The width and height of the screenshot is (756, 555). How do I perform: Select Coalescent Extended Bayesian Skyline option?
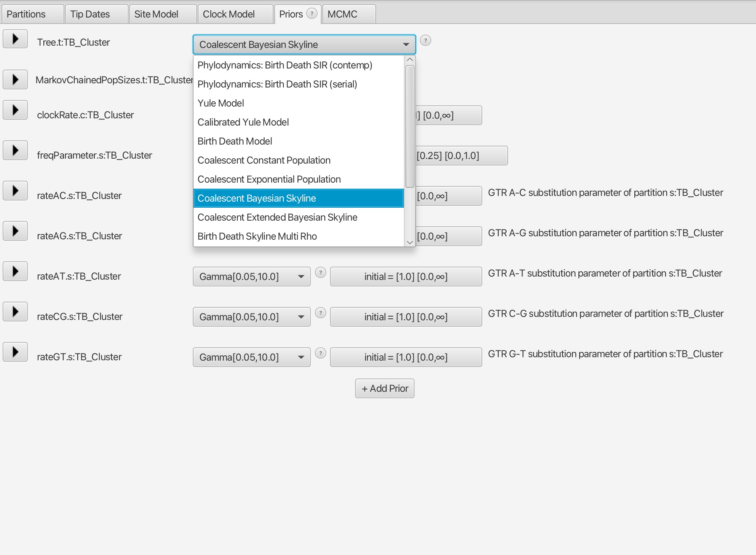pyautogui.click(x=277, y=217)
